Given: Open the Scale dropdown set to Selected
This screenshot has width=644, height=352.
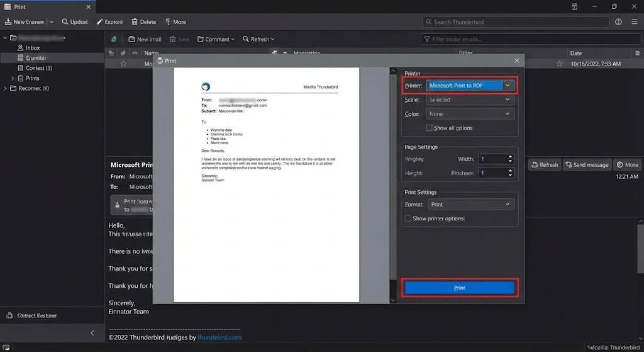Looking at the screenshot, I should [470, 99].
